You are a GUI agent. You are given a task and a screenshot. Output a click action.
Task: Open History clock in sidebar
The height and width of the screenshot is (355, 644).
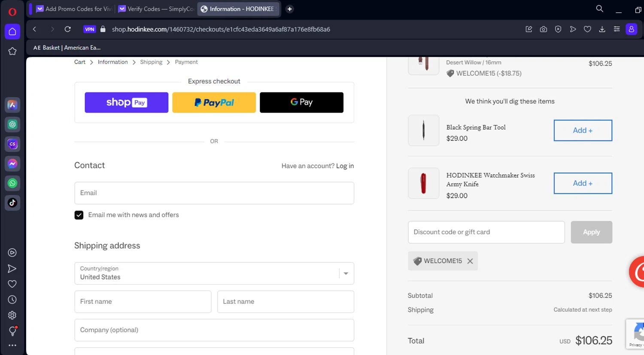12,300
